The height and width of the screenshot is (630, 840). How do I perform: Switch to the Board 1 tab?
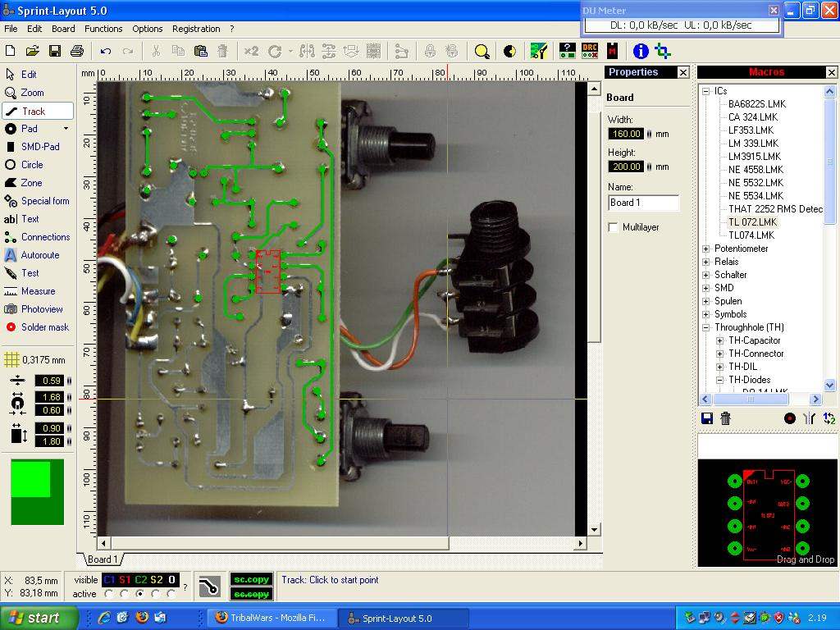pos(103,559)
